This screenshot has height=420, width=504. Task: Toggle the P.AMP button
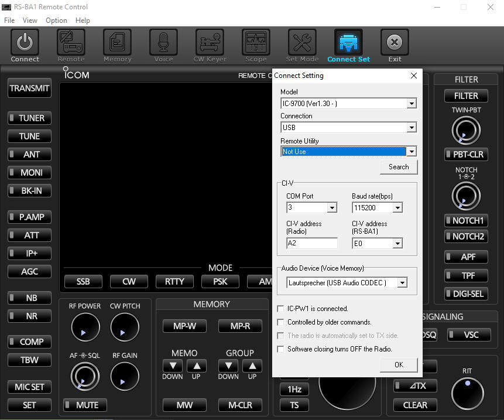point(30,217)
